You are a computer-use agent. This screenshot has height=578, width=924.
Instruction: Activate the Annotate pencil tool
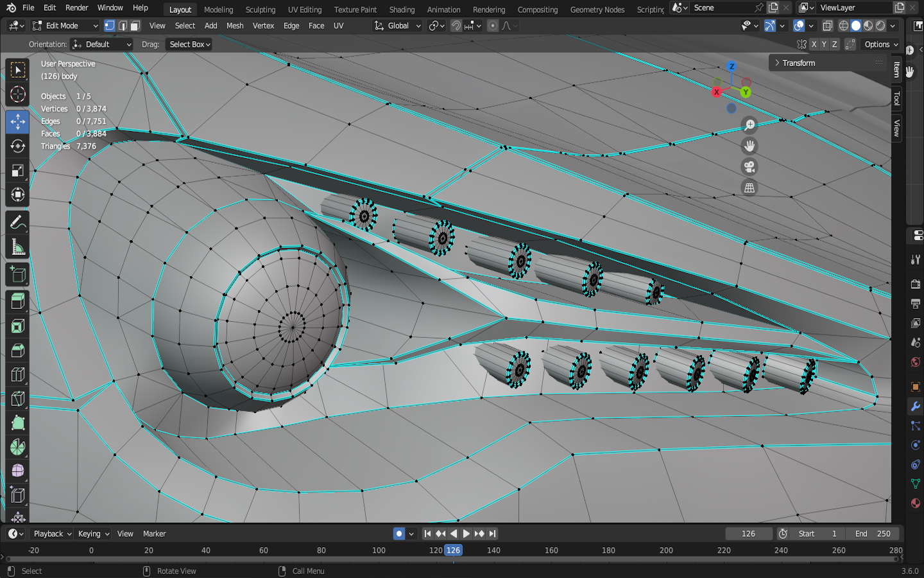point(17,223)
